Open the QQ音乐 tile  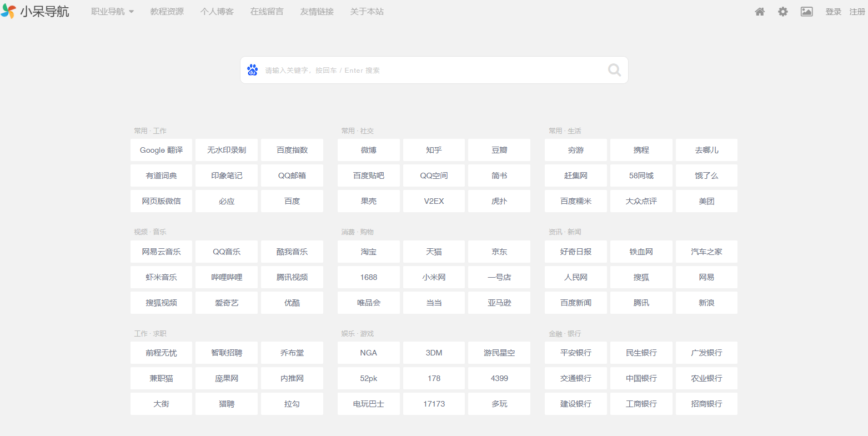coord(227,252)
